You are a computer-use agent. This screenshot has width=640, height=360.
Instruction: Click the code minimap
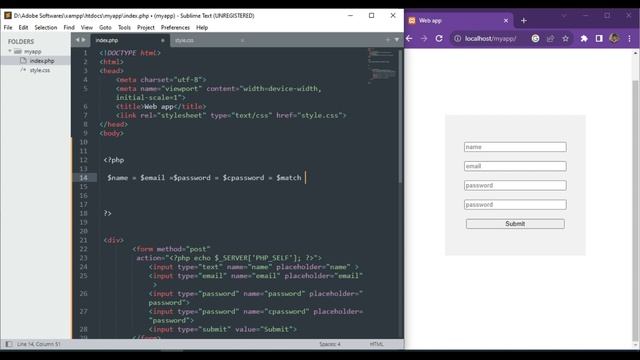click(382, 66)
